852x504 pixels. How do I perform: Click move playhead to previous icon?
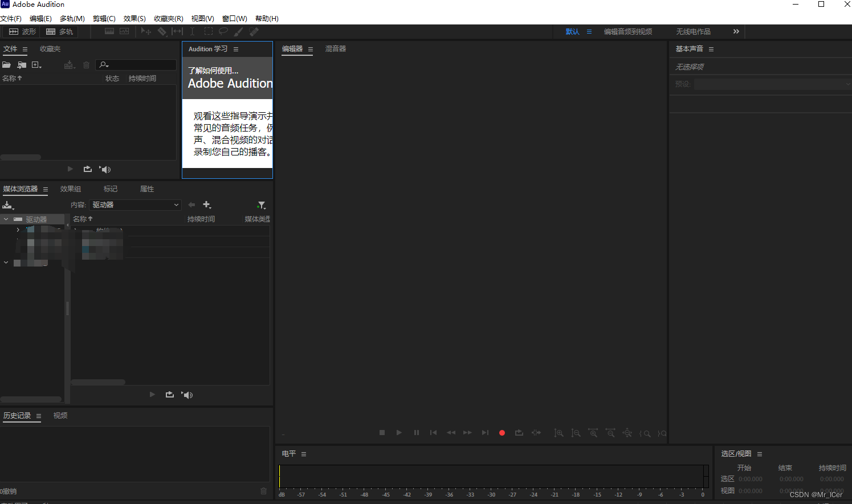coord(433,433)
